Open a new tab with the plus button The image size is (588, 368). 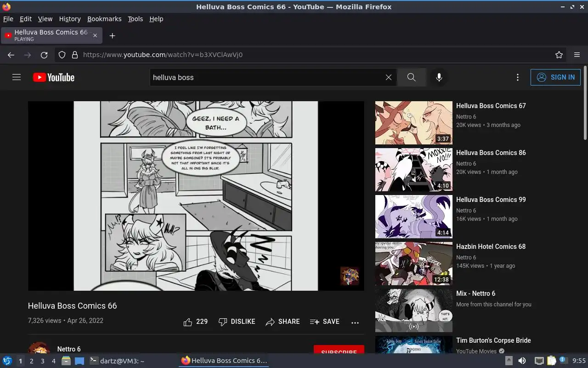[x=112, y=35]
